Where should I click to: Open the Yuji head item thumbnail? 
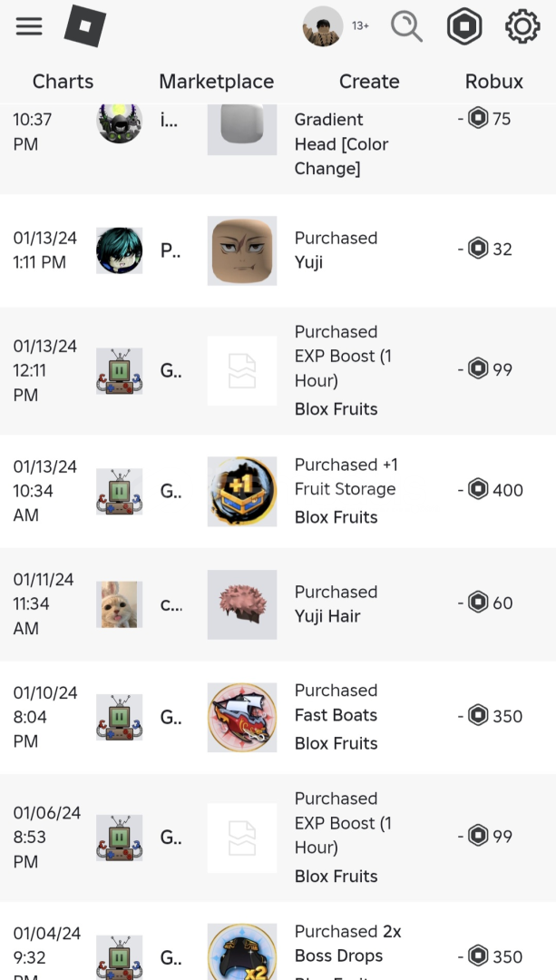coord(242,250)
